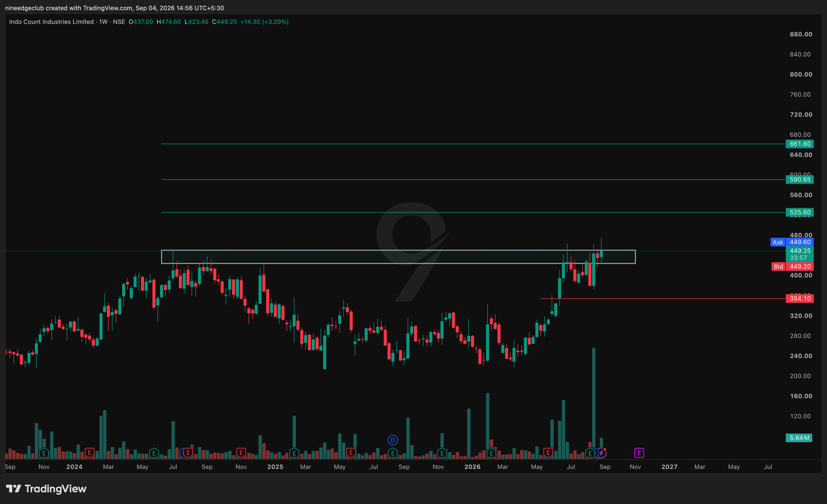Click the green earnings marker before Mar 2026
Viewport: 827px width, 504px height.
click(x=491, y=453)
